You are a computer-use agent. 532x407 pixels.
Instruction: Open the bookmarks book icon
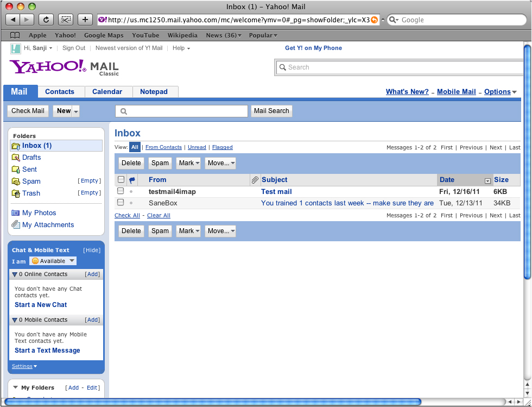pos(15,35)
